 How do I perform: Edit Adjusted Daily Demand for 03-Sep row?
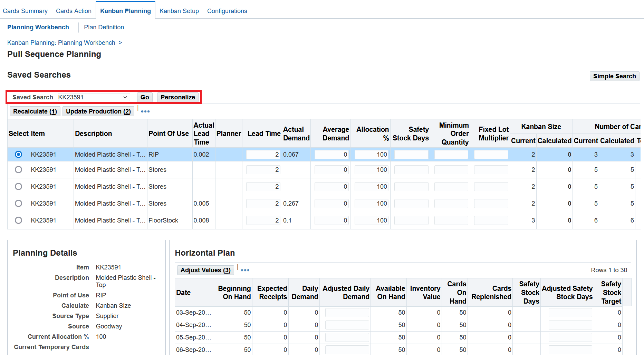pyautogui.click(x=347, y=312)
